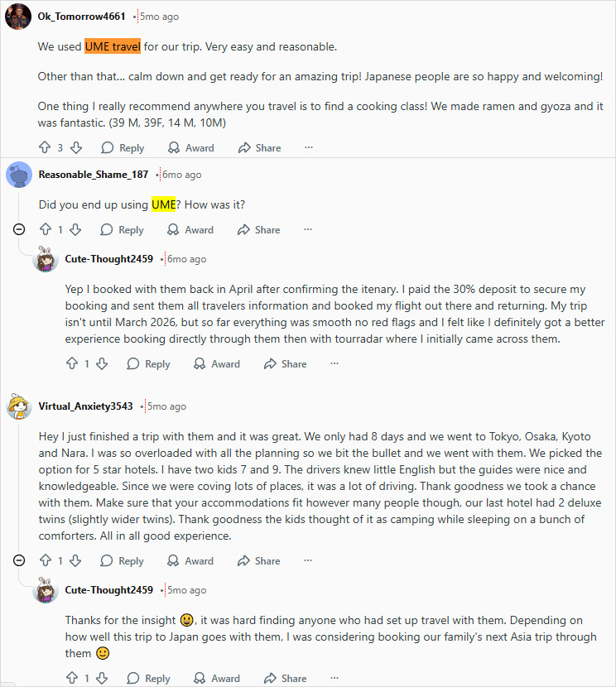This screenshot has width=616, height=687.
Task: Open more options on Virtual_Anxiety3543's comment
Action: tap(307, 560)
